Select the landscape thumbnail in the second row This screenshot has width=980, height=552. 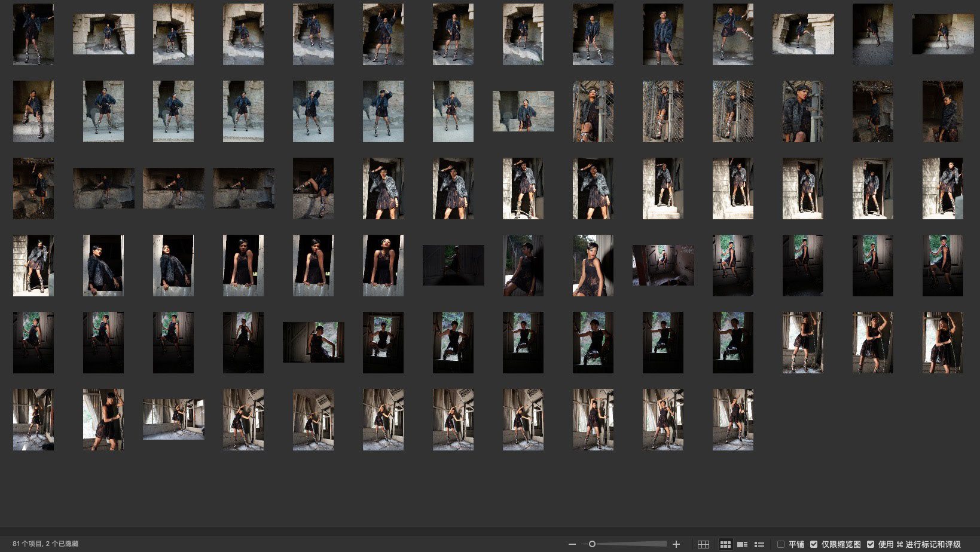coord(523,111)
